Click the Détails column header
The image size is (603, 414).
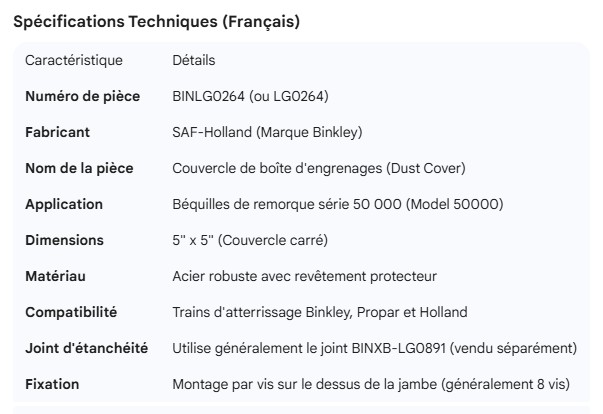pos(194,60)
